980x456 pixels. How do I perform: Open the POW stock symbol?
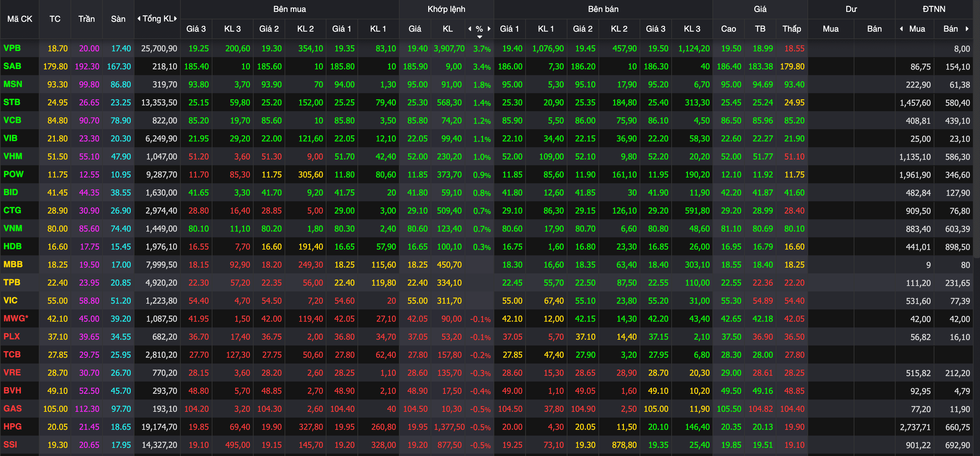(13, 174)
